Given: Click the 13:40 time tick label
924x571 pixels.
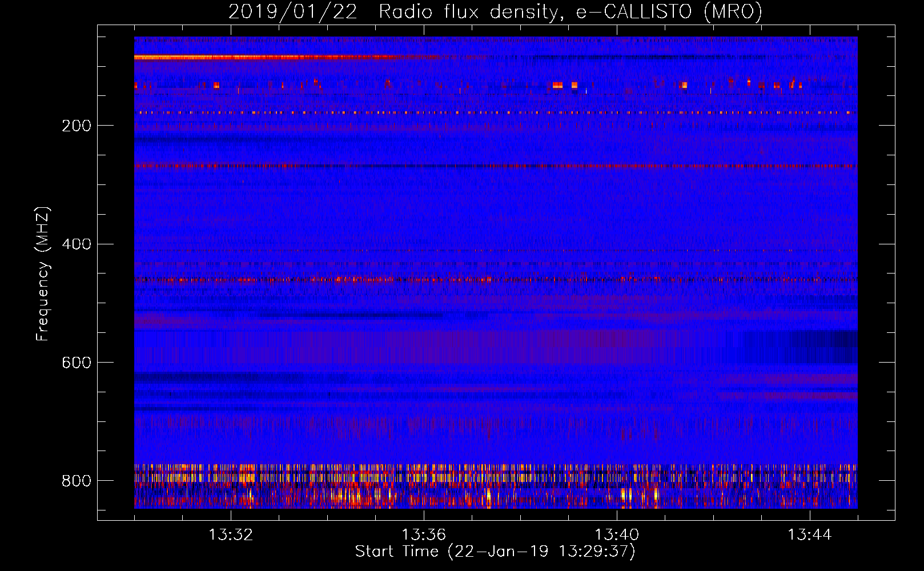Looking at the screenshot, I should [x=617, y=535].
